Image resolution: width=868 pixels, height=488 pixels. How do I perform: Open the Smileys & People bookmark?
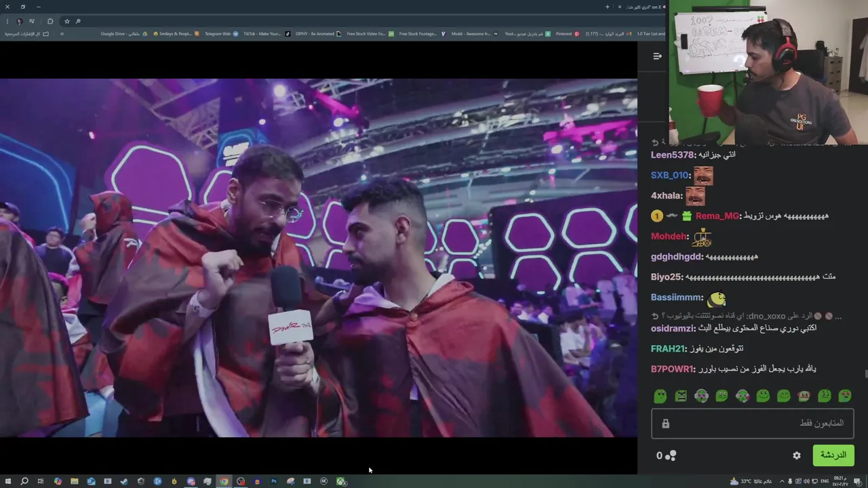176,34
